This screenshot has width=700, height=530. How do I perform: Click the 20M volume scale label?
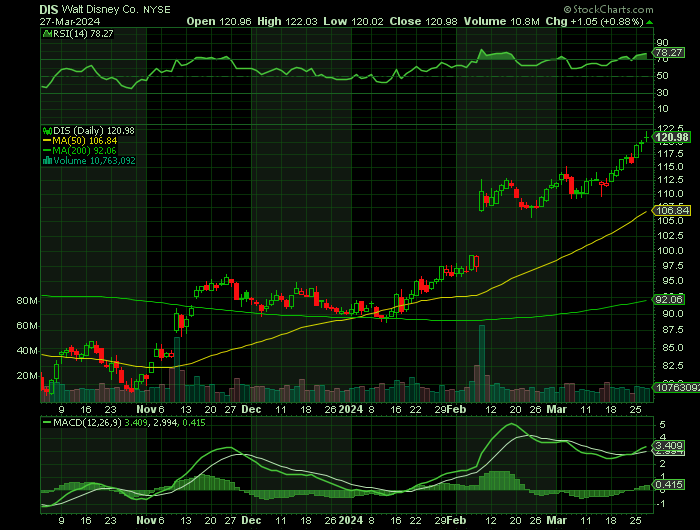pyautogui.click(x=27, y=376)
